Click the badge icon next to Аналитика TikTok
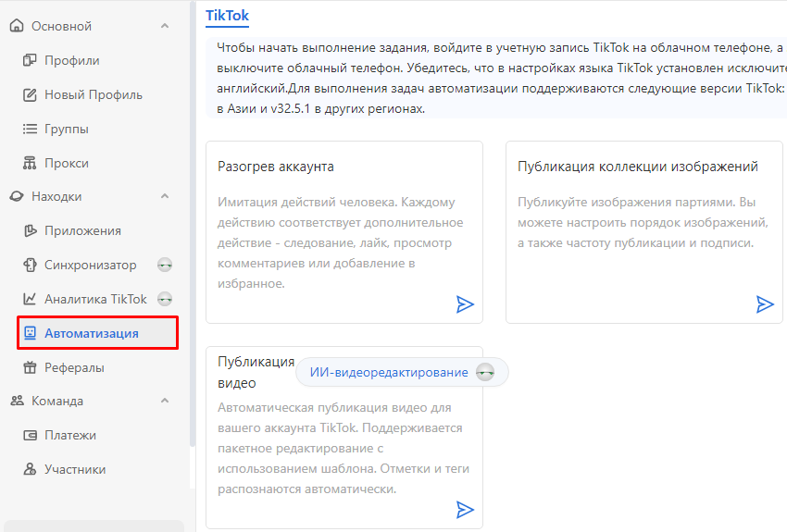Screen dimensions: 787x532 pyautogui.click(x=165, y=300)
